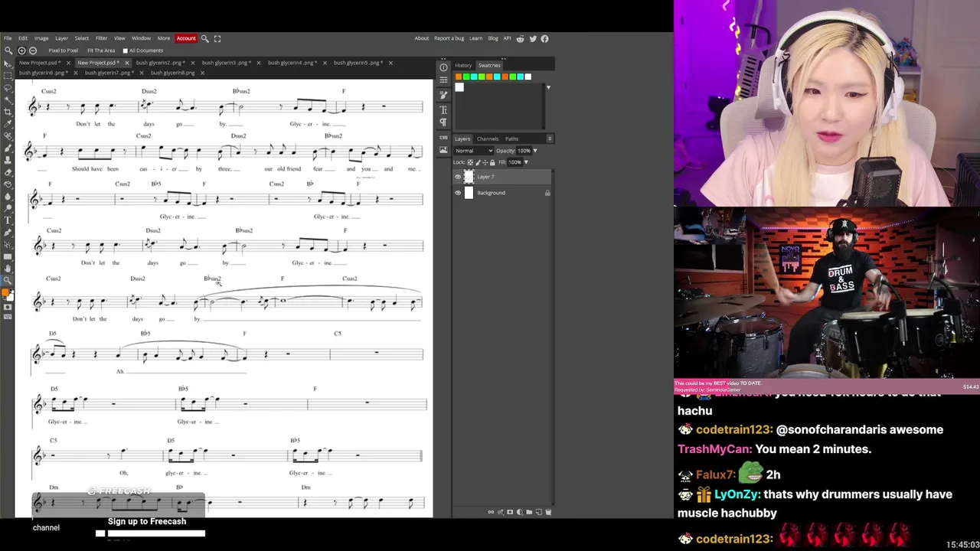
Task: Open Photopea's Twitter page icon
Action: [533, 38]
